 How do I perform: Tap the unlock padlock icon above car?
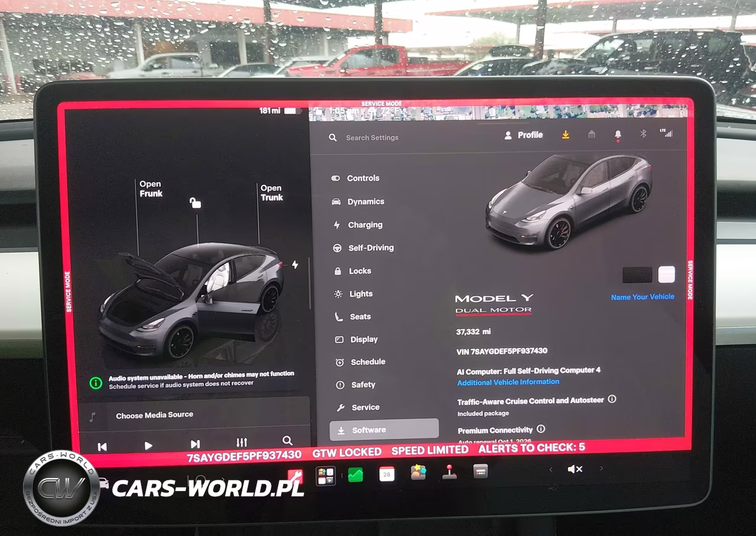195,203
